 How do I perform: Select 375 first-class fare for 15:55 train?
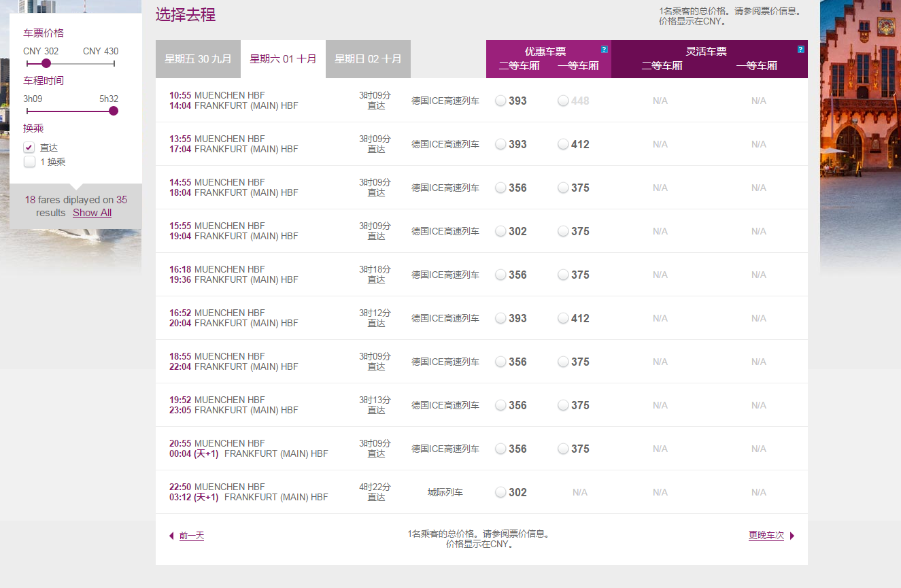(563, 231)
